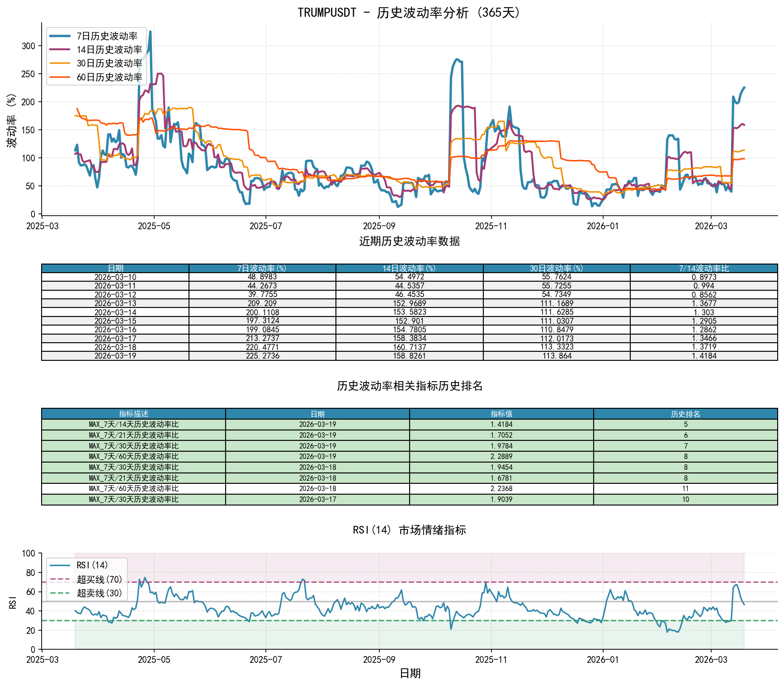Image resolution: width=784 pixels, height=685 pixels.
Task: Select the 指标值 cell showing 2.2889
Action: pos(501,457)
